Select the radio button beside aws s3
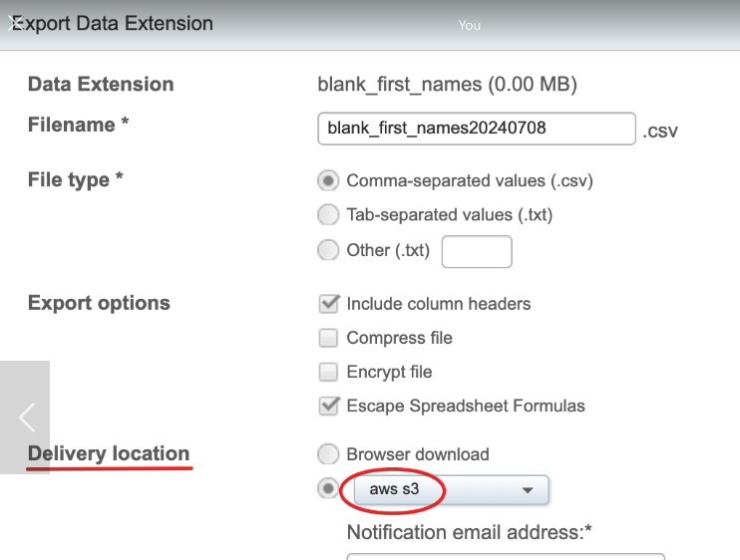This screenshot has height=560, width=740. pos(328,489)
